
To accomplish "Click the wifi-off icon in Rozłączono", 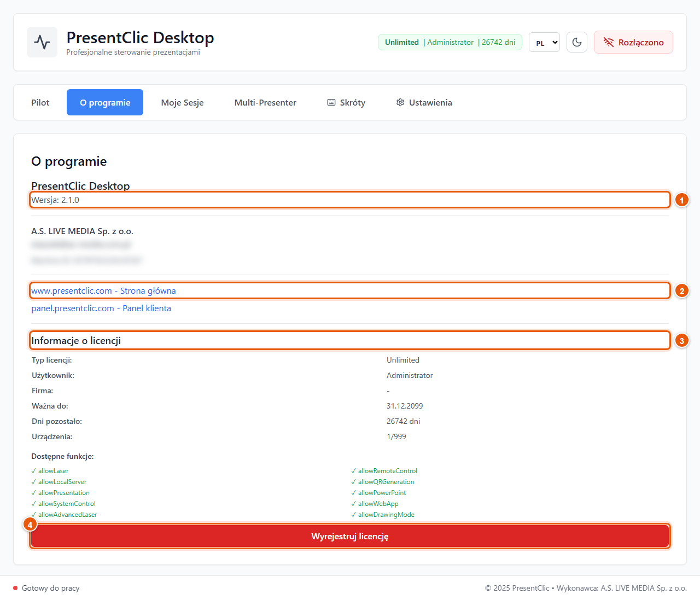I will pyautogui.click(x=608, y=42).
